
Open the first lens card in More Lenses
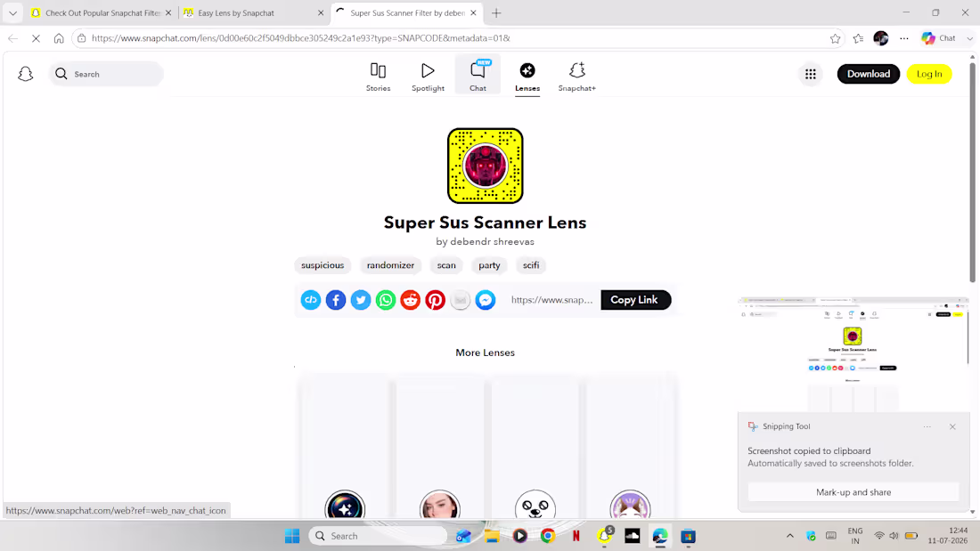[x=345, y=447]
